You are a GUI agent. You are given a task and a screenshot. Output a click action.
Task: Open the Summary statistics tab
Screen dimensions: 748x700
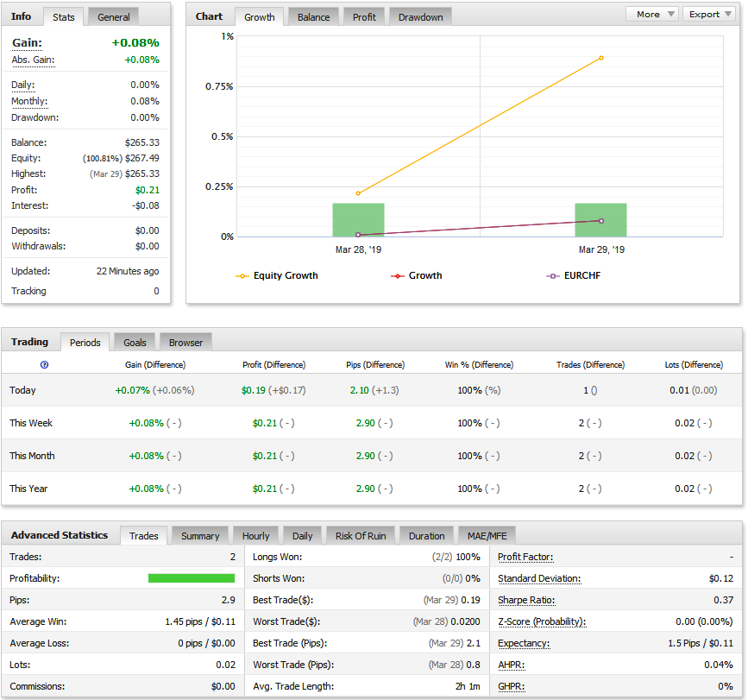(200, 536)
